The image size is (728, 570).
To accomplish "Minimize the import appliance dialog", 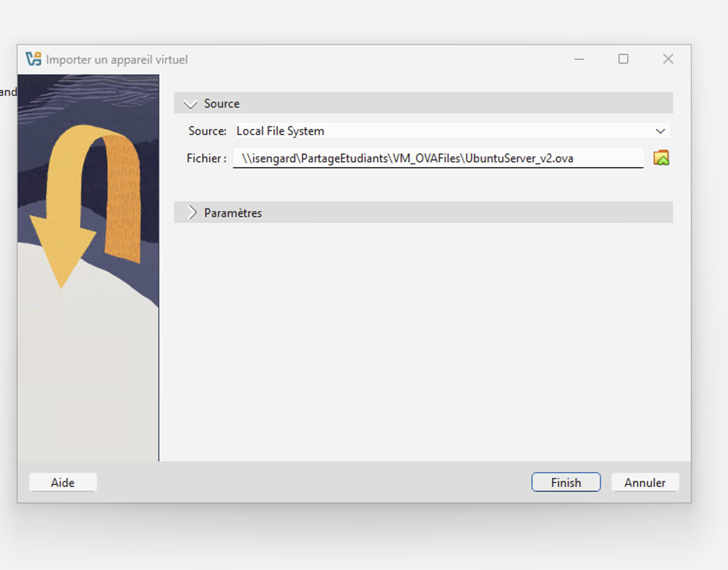I will click(579, 59).
